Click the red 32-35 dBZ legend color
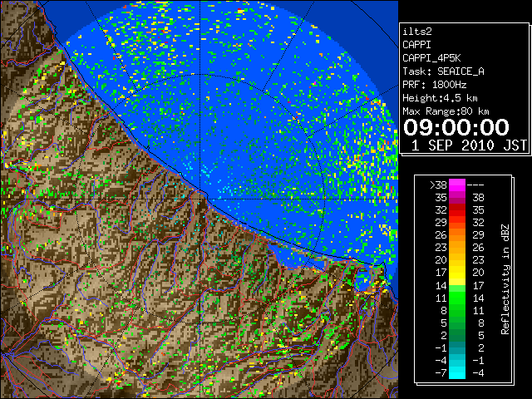Screen dimensions: 532x399 coord(457,210)
